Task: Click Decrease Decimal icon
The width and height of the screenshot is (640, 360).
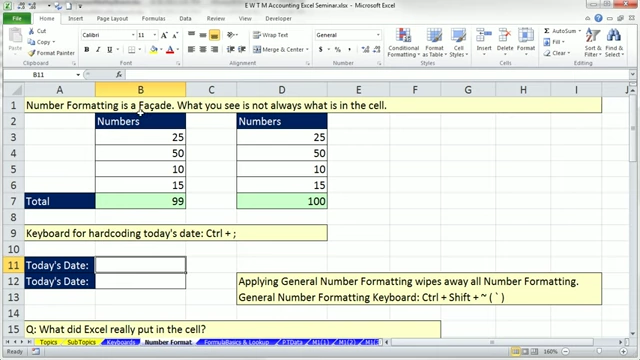Action: [376, 49]
